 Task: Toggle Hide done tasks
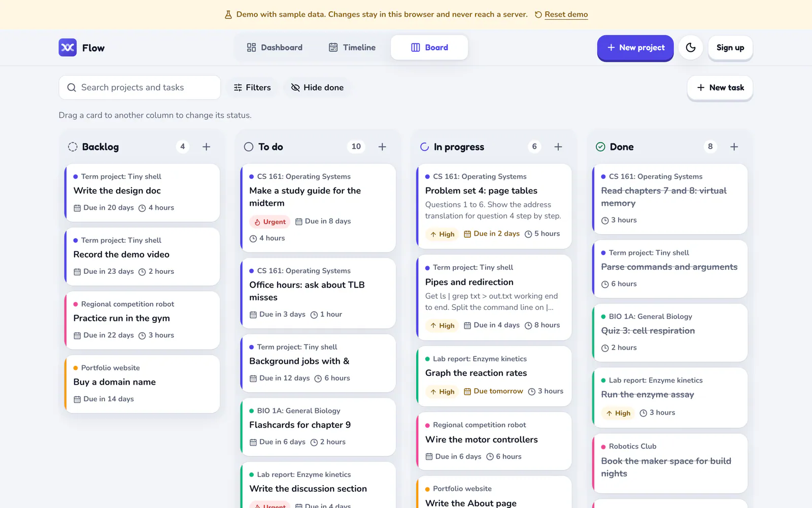pos(317,87)
